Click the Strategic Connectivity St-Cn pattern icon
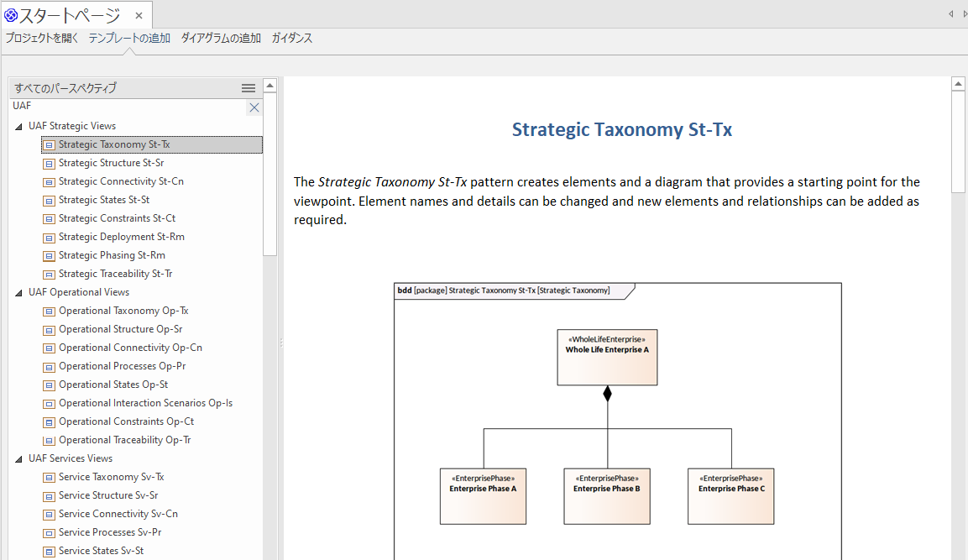Viewport: 968px width, 560px height. (x=49, y=182)
